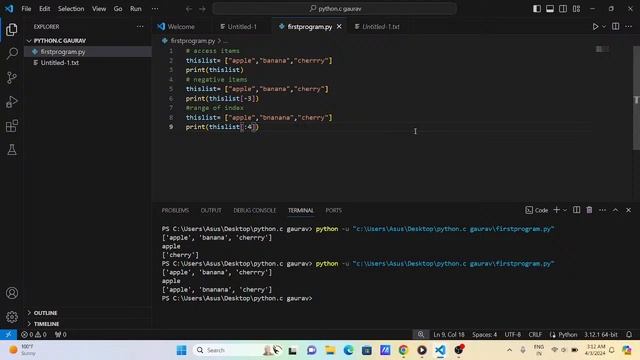The image size is (640, 360).
Task: Switch to the Output panel tab
Action: 211,211
